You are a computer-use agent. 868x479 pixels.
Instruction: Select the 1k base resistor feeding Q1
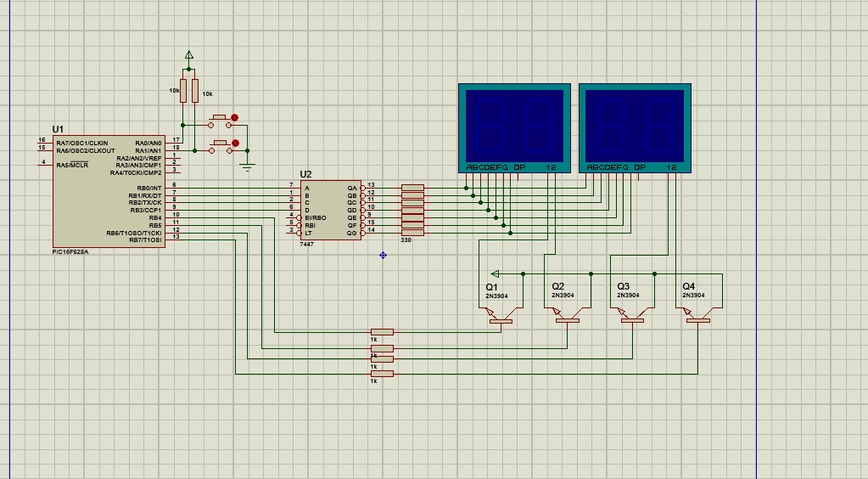tap(382, 332)
